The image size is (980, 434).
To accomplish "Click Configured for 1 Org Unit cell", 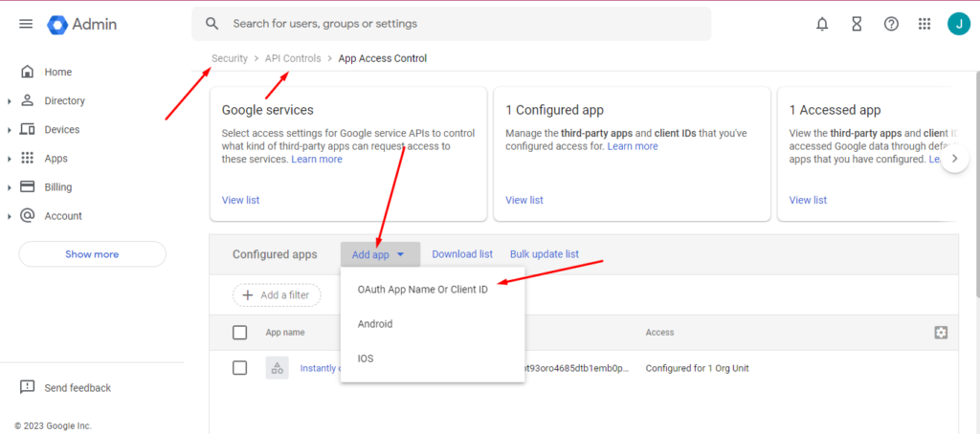I will click(697, 368).
